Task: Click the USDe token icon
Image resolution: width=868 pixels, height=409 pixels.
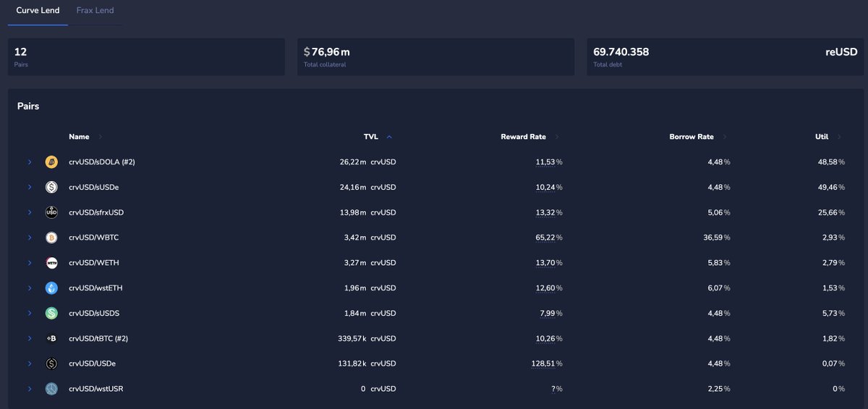Action: [x=51, y=363]
